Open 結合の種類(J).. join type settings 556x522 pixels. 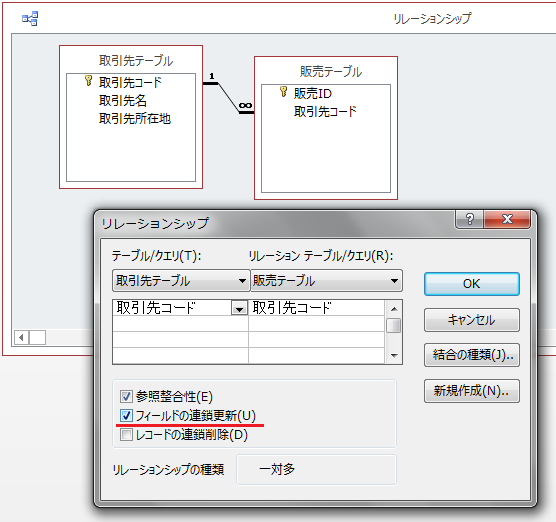click(472, 355)
